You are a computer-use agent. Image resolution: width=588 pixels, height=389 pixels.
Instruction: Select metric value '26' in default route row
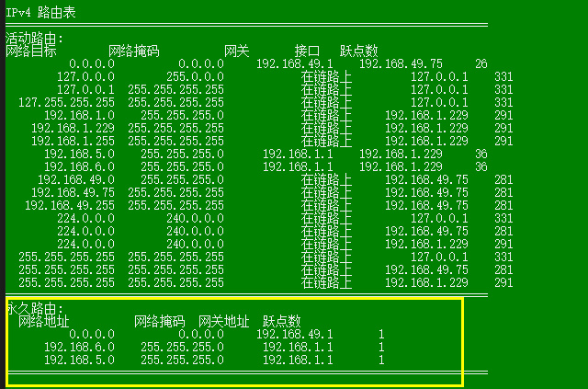point(481,63)
